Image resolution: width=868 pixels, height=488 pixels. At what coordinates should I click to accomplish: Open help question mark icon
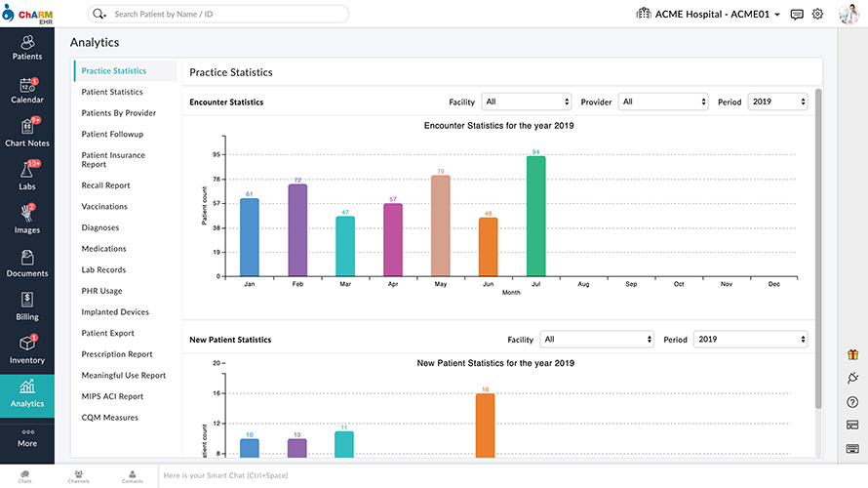852,402
